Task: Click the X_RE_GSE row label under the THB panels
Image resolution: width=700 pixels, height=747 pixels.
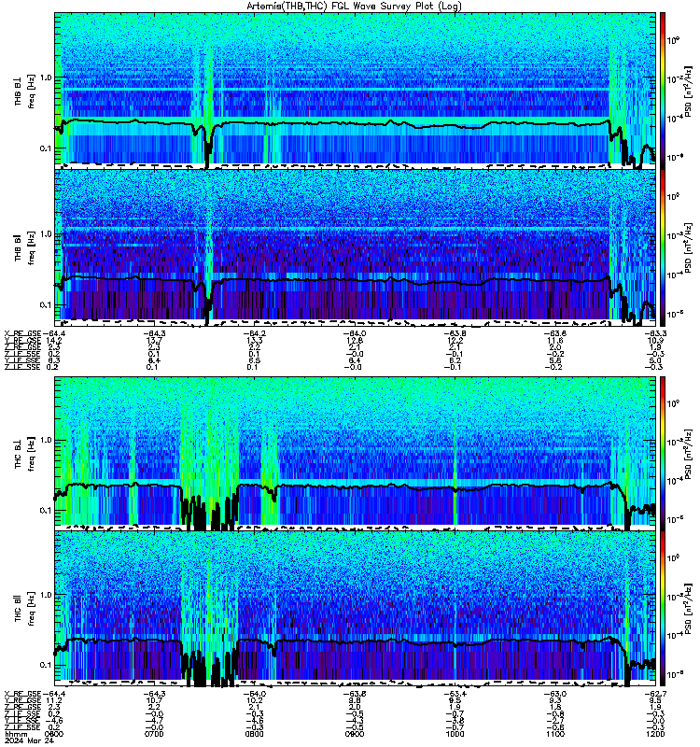Action: pos(22,333)
